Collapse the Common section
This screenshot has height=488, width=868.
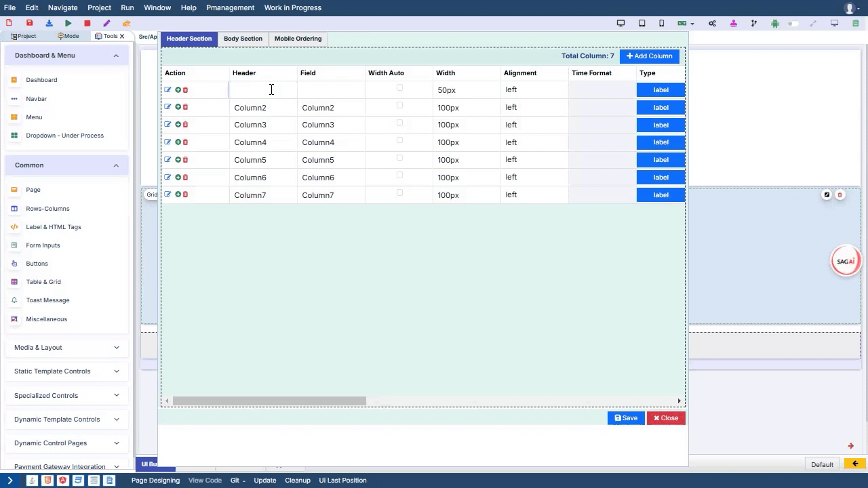66,165
